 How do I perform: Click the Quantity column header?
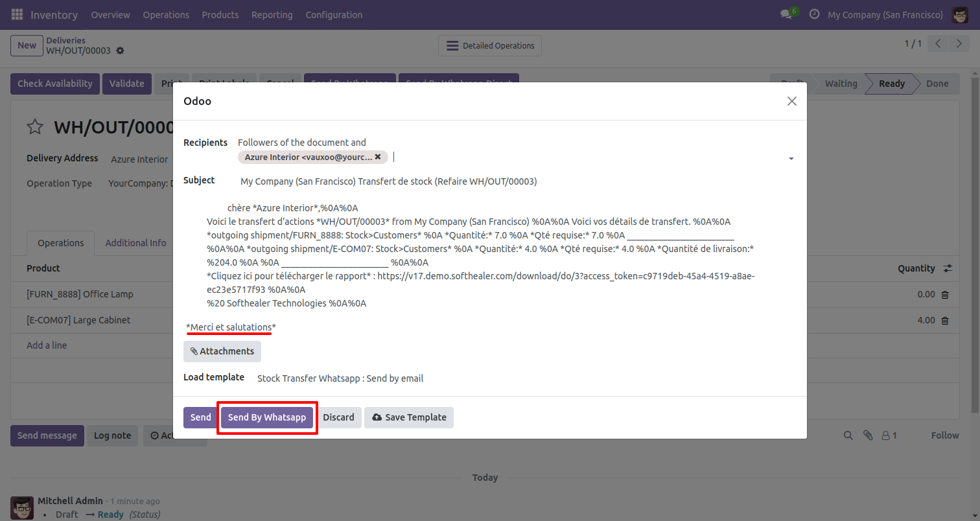[x=916, y=268]
